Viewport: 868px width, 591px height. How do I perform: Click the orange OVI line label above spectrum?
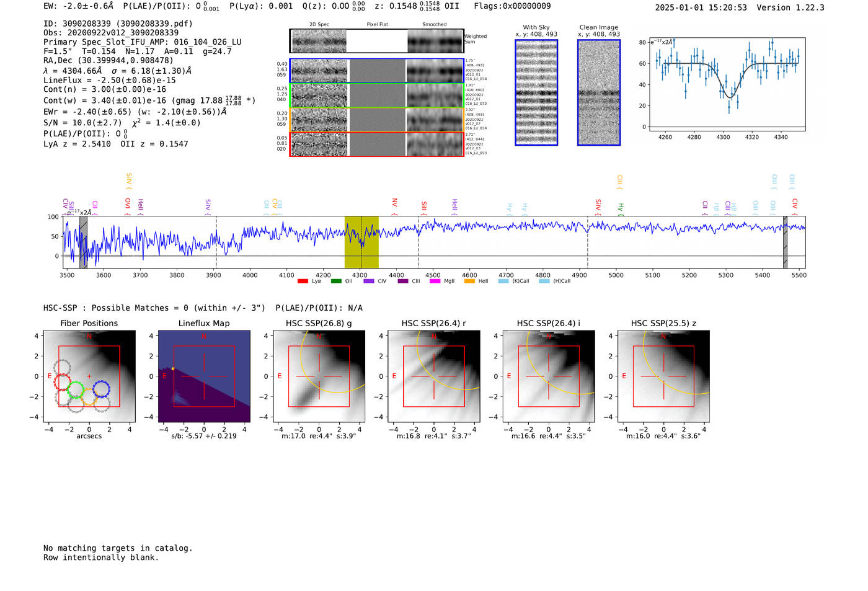[127, 207]
